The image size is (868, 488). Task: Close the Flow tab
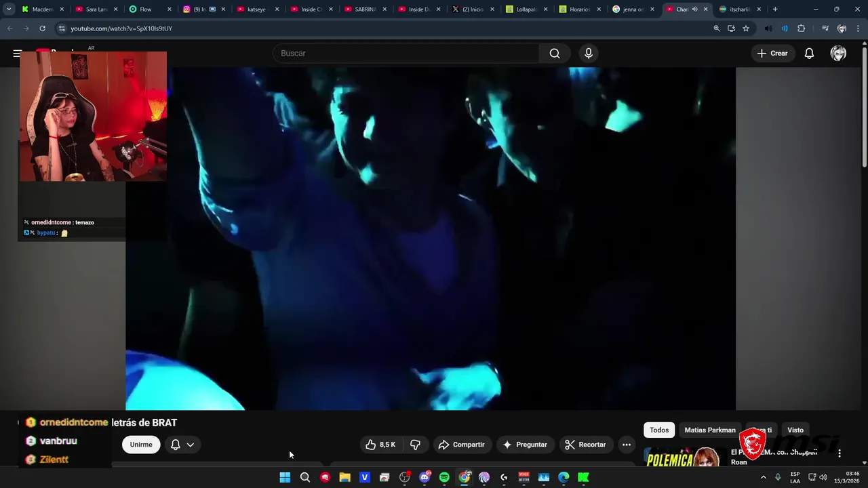(x=169, y=9)
